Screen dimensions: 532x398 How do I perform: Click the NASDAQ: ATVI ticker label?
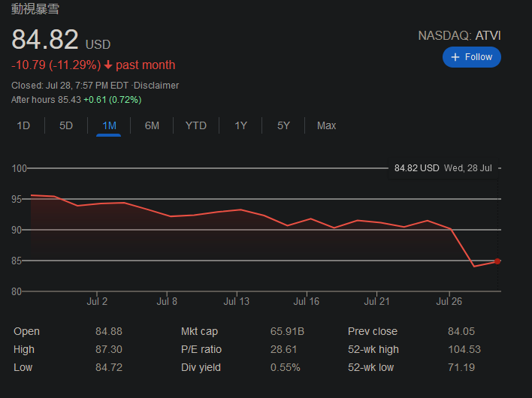pyautogui.click(x=459, y=35)
